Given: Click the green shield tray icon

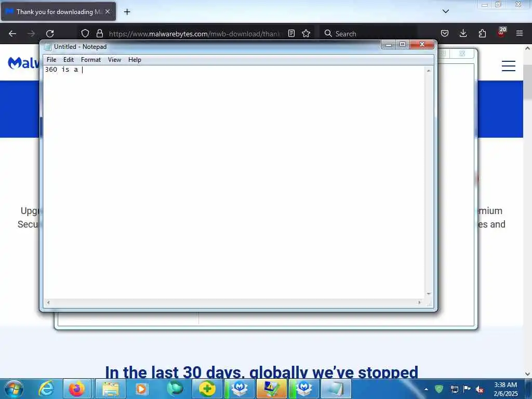Looking at the screenshot, I should (439, 389).
